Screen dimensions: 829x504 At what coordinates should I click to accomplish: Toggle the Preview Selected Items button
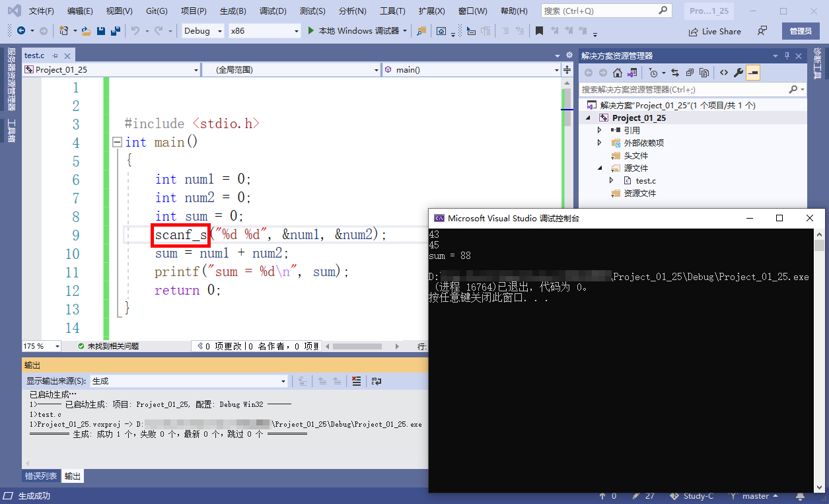(x=753, y=73)
